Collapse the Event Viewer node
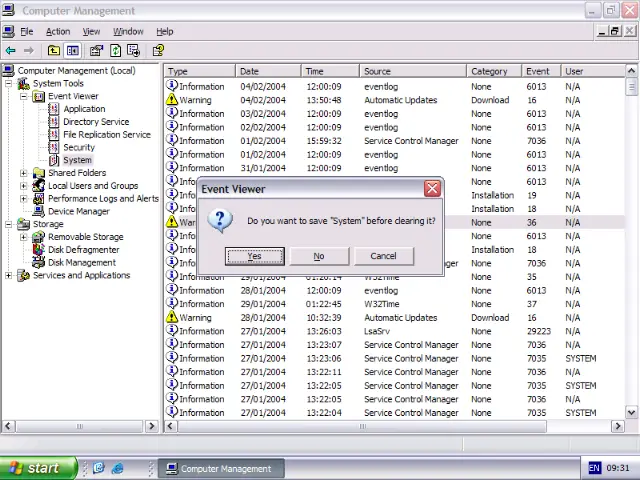Image resolution: width=640 pixels, height=480 pixels. click(24, 96)
